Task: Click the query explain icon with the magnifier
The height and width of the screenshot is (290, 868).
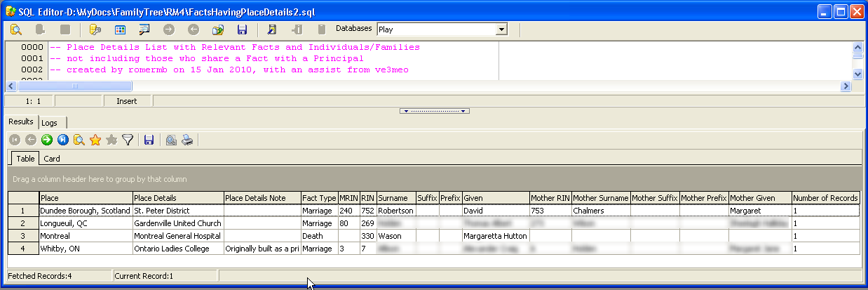Action: pyautogui.click(x=144, y=29)
